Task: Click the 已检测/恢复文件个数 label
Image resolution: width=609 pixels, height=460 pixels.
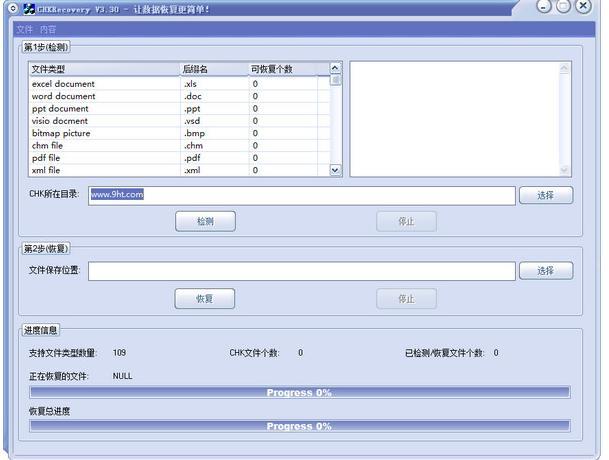Action: 445,353
